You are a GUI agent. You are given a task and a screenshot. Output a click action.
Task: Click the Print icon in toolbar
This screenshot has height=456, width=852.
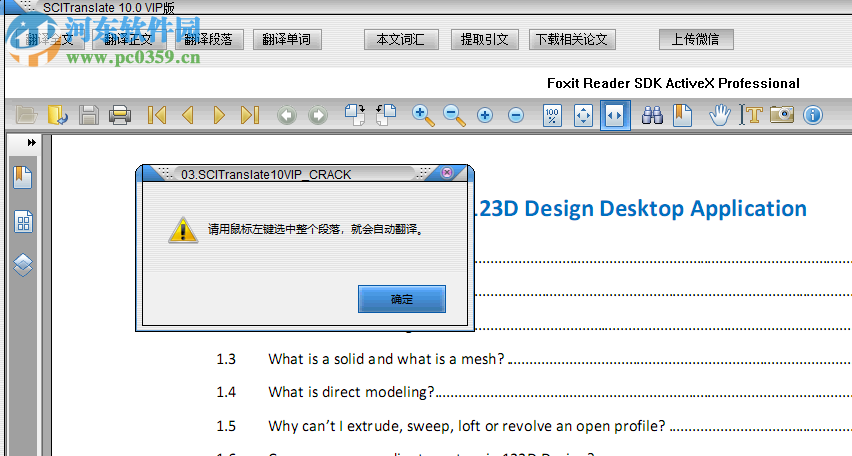(x=120, y=115)
